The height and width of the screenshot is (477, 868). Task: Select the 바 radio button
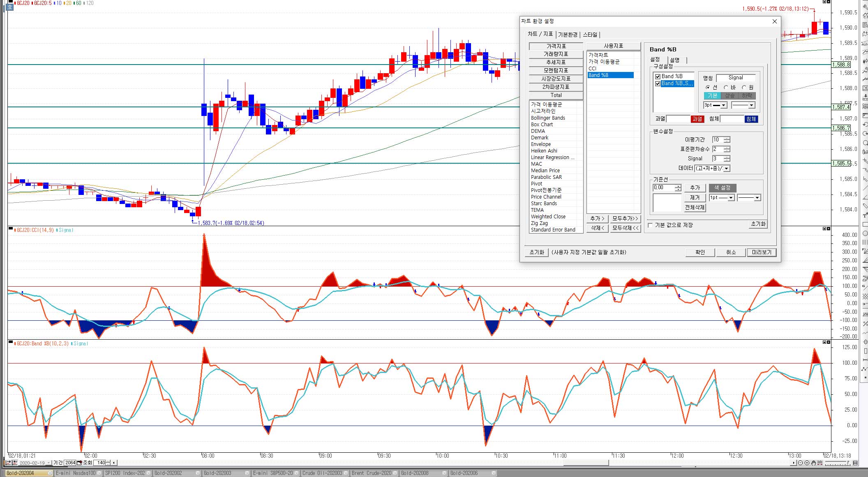point(726,88)
